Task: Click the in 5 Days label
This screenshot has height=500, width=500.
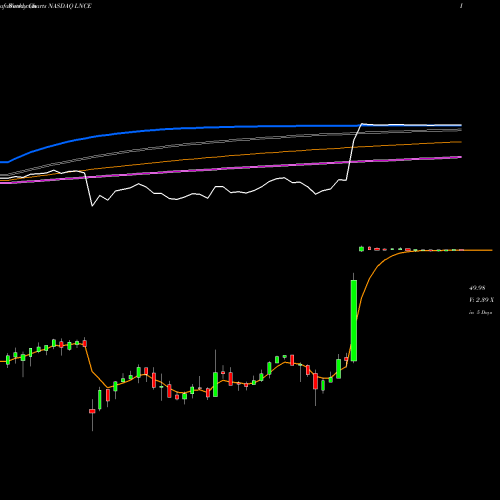Action: point(480,313)
